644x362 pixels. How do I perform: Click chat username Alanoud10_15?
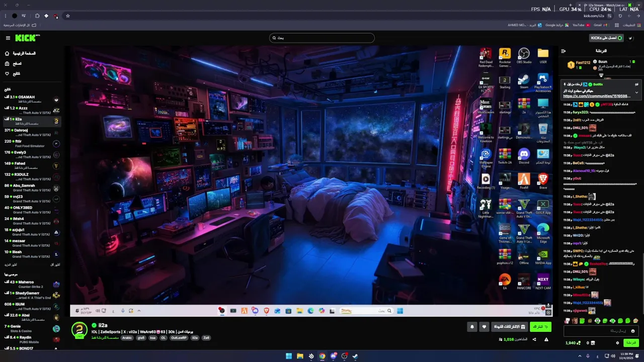[584, 171]
